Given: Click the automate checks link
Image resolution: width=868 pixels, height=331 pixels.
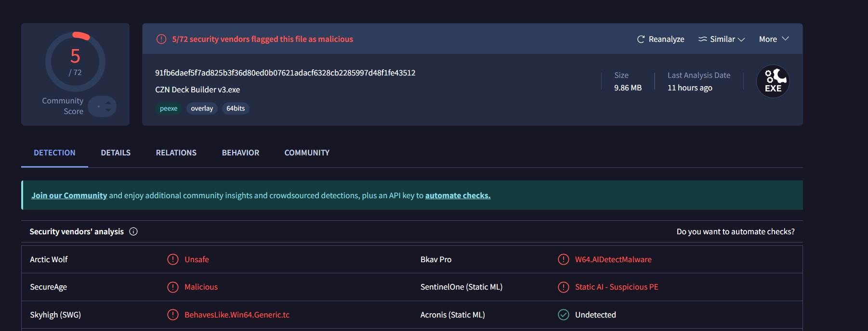Looking at the screenshot, I should click(x=458, y=195).
